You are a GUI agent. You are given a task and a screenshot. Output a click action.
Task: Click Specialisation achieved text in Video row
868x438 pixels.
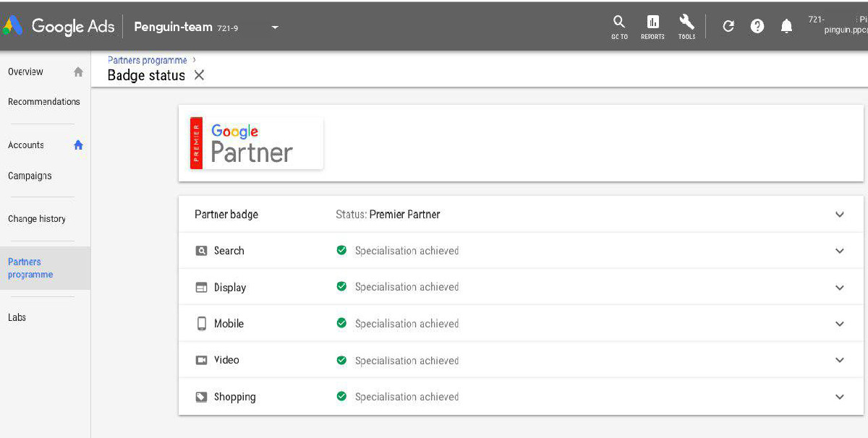(407, 361)
